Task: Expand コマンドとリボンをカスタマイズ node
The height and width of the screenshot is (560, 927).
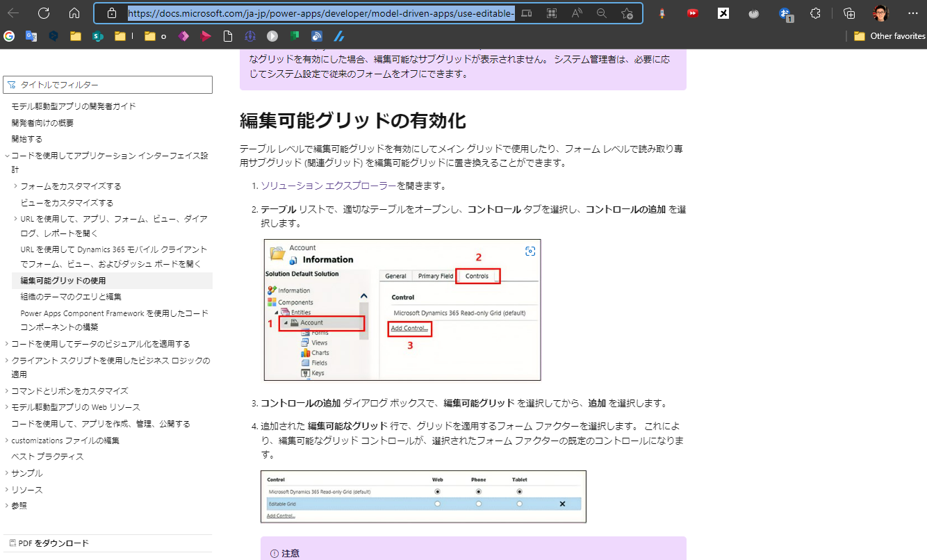Action: 7,391
